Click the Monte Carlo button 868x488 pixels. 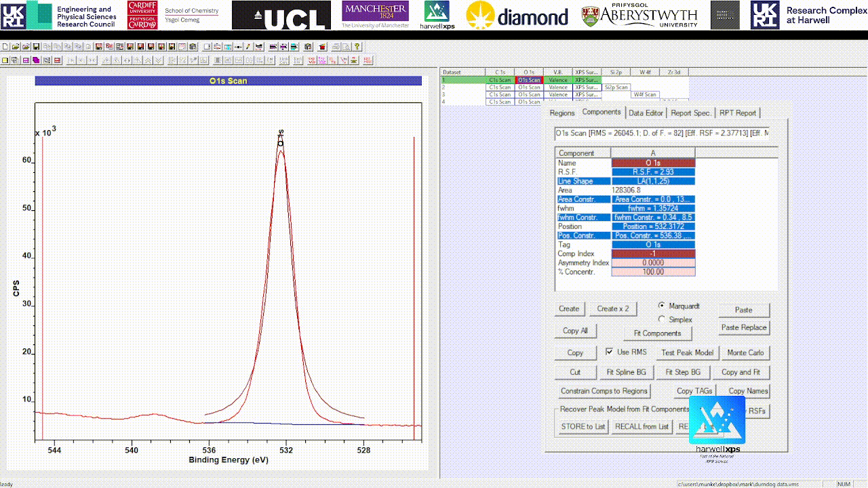click(745, 352)
